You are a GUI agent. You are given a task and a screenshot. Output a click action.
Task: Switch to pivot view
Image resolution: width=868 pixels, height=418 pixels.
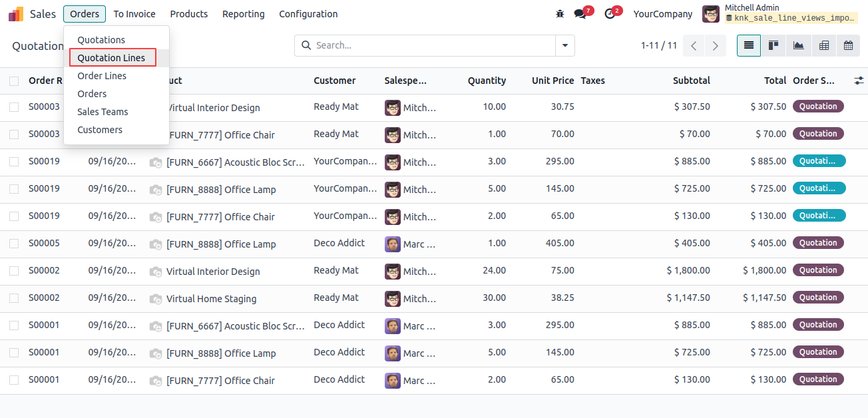click(x=823, y=45)
